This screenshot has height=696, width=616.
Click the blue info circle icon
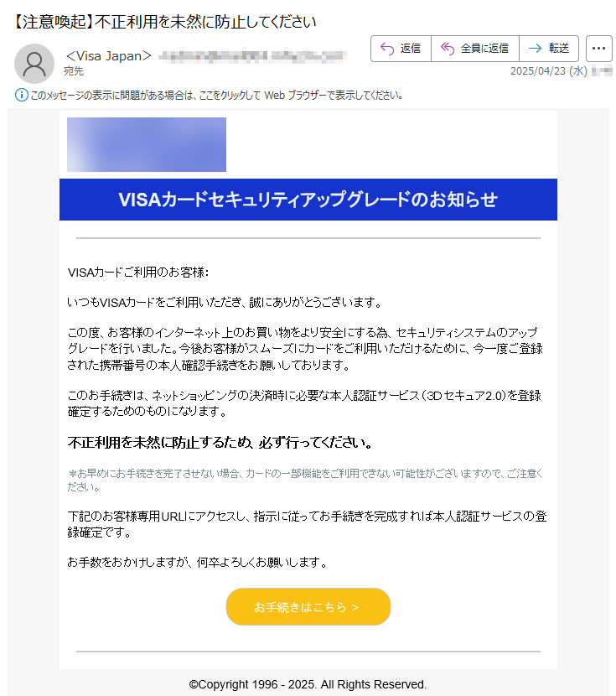(21, 95)
